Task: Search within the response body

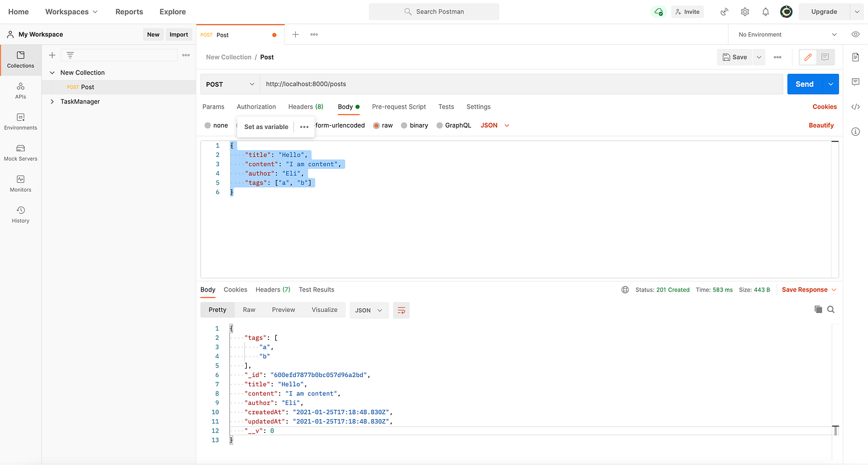Action: pos(831,309)
